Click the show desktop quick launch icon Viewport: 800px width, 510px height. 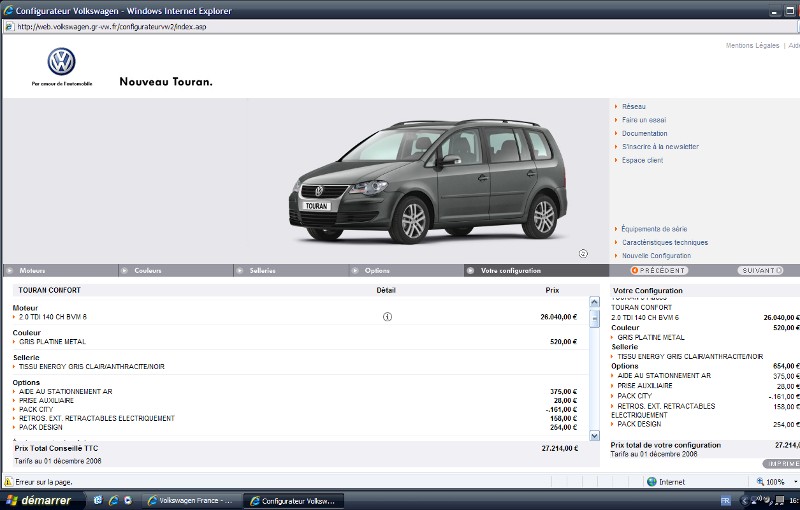click(x=98, y=501)
